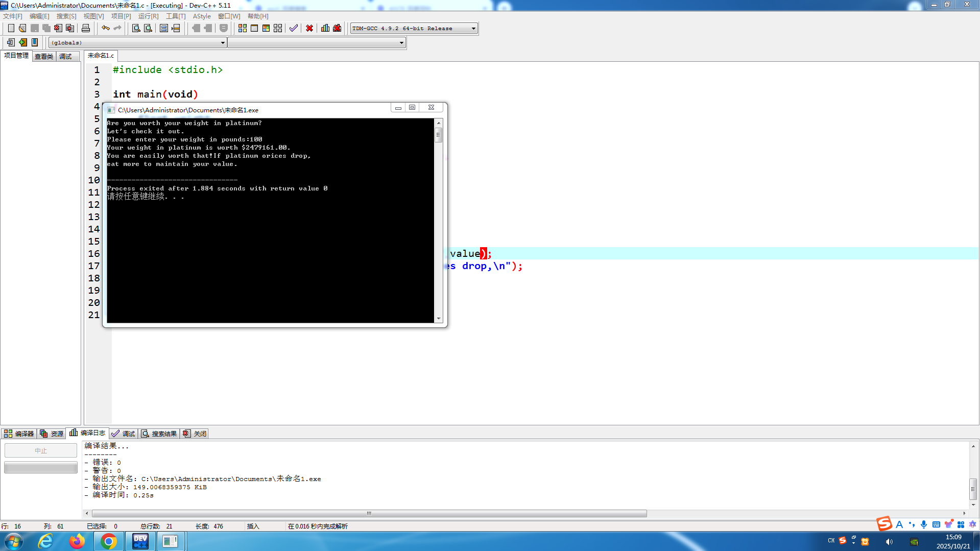Click the Compile icon with four colored squares

(243, 28)
